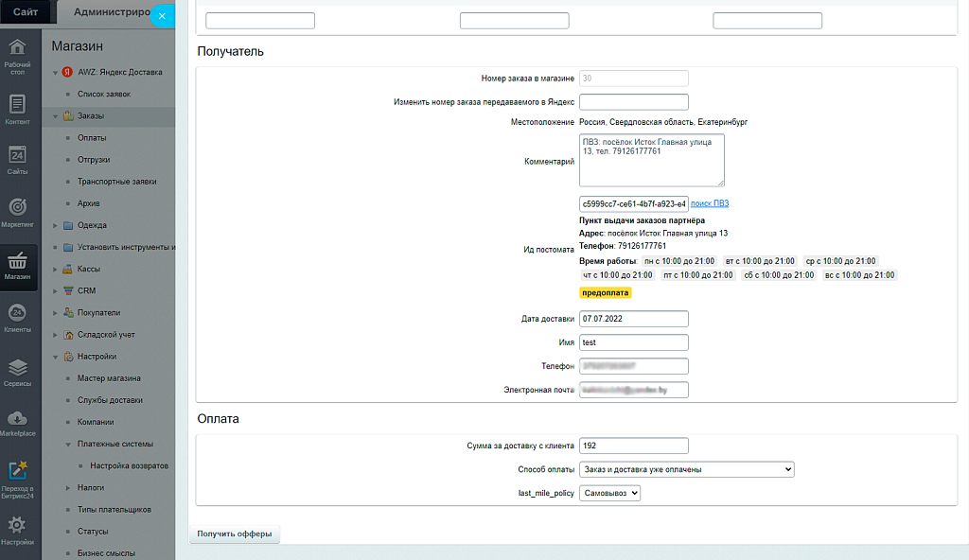Switch to the Сайт tab

click(x=26, y=12)
